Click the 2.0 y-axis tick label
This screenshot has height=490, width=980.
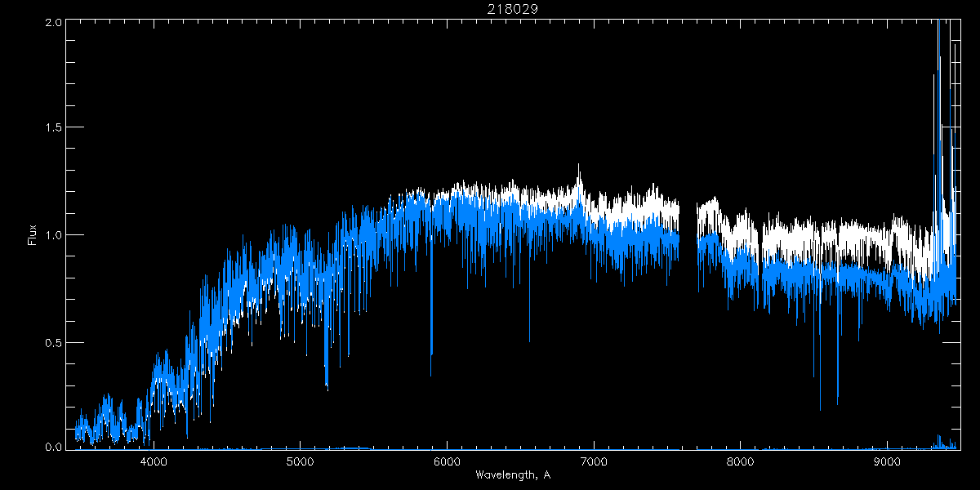(x=53, y=21)
